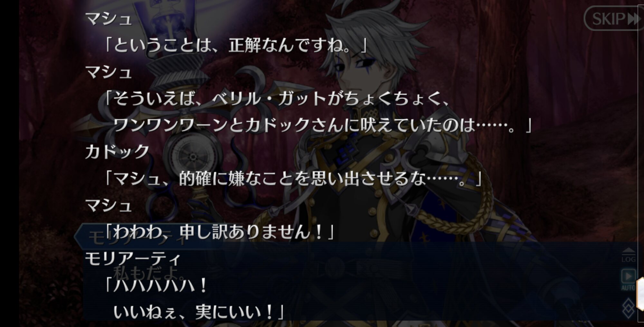Image resolution: width=644 pixels, height=327 pixels.
Task: Click the マシュ name above 「わわわ」
Action: [109, 205]
